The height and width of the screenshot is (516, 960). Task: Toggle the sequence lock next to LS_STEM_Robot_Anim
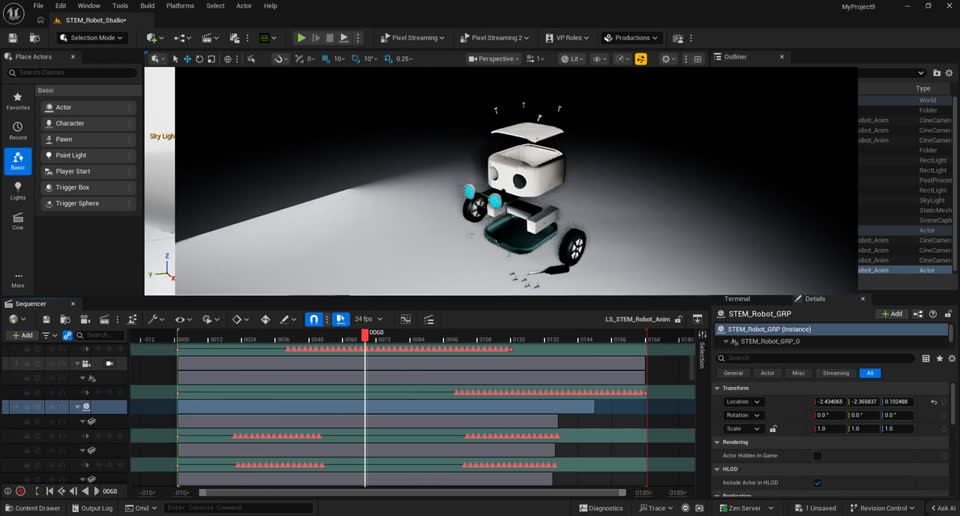678,320
